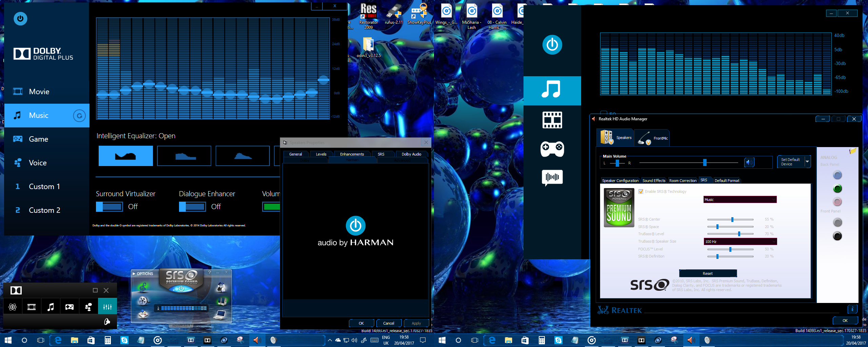Choose the third Intelligent Equalizer preset thumbnail
Image resolution: width=868 pixels, height=347 pixels.
tap(243, 156)
